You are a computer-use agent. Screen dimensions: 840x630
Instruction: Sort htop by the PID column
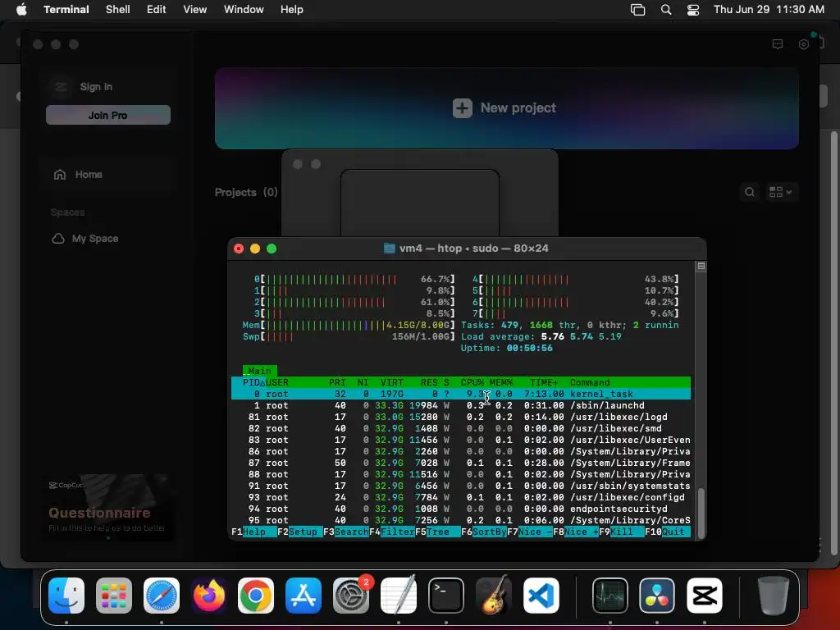251,382
